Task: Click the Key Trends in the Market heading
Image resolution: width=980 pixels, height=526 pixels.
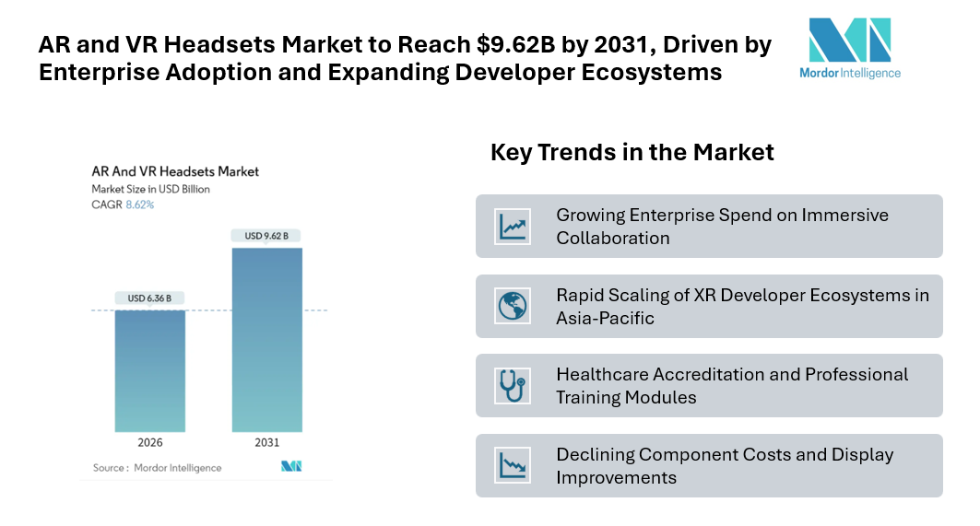Action: point(632,153)
